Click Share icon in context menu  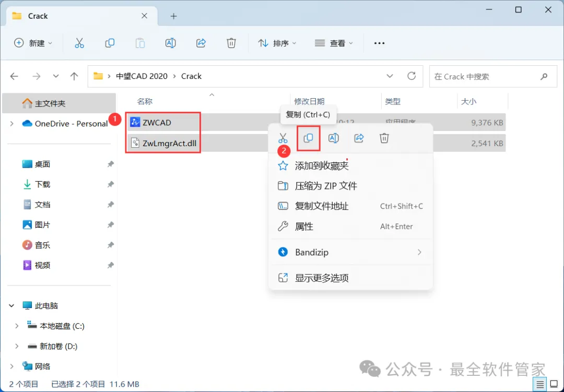(x=359, y=138)
